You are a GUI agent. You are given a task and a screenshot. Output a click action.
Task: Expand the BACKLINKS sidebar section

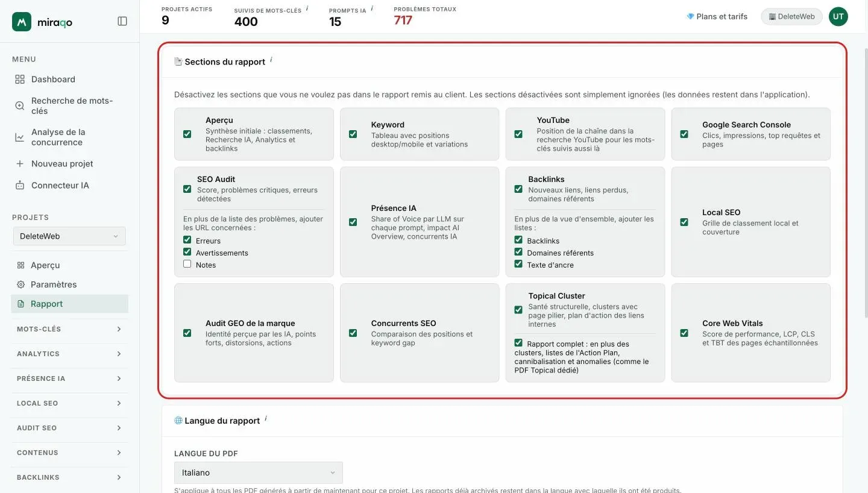(x=69, y=477)
